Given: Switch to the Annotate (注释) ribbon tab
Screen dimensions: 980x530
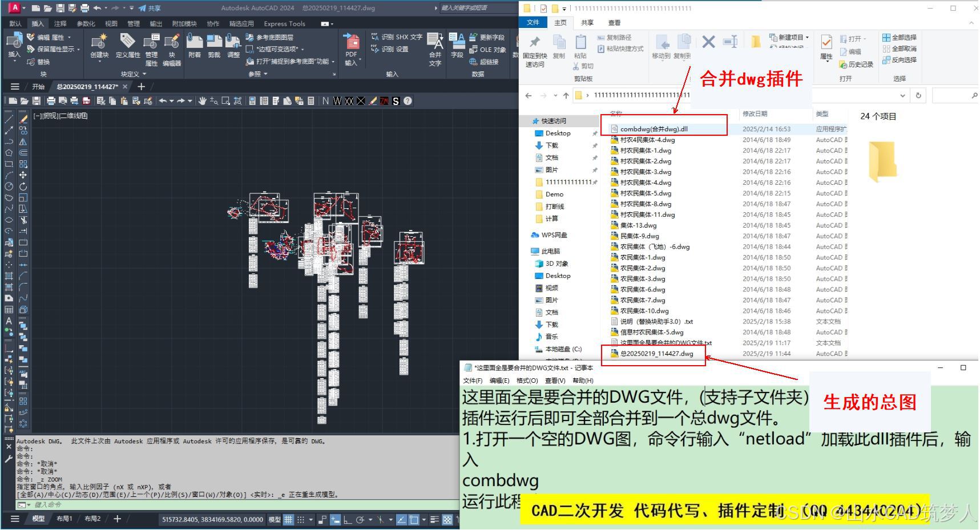Looking at the screenshot, I should [x=60, y=23].
